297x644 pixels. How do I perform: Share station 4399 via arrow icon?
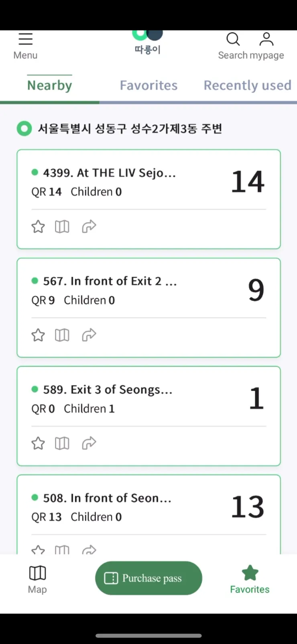[89, 227]
